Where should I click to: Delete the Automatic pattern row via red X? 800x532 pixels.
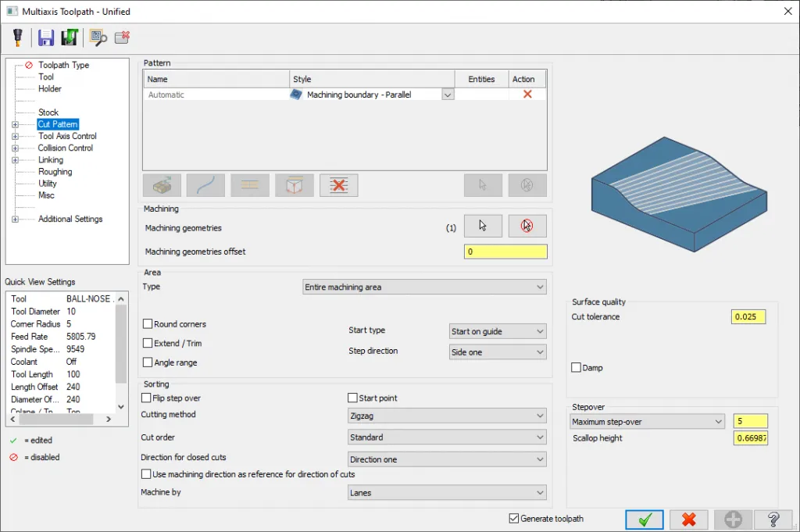click(527, 95)
